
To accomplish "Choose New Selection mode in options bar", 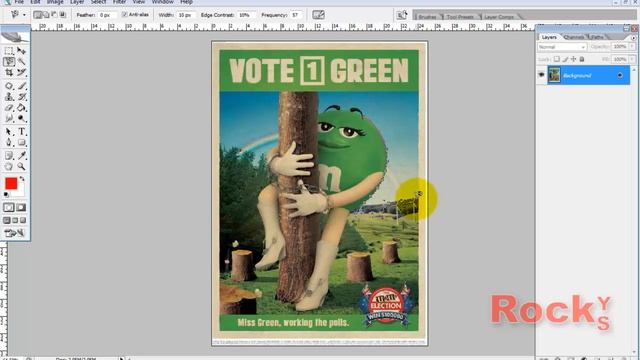I will (38, 15).
